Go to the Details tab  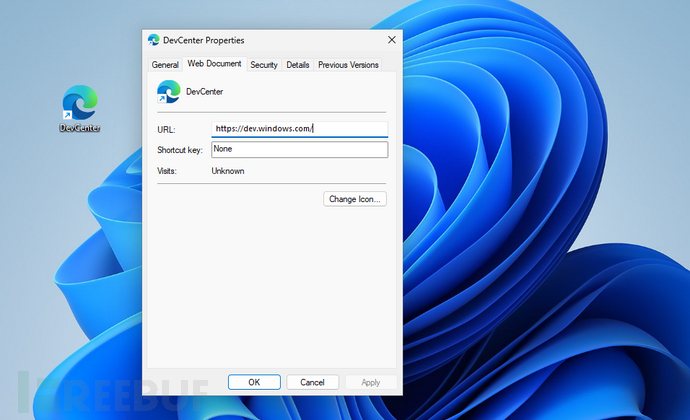[x=298, y=65]
